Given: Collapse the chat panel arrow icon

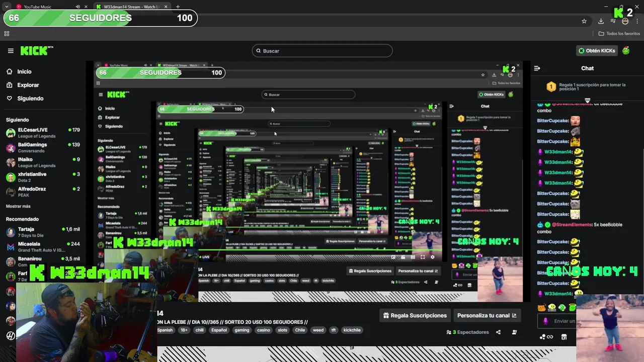Looking at the screenshot, I should click(537, 68).
